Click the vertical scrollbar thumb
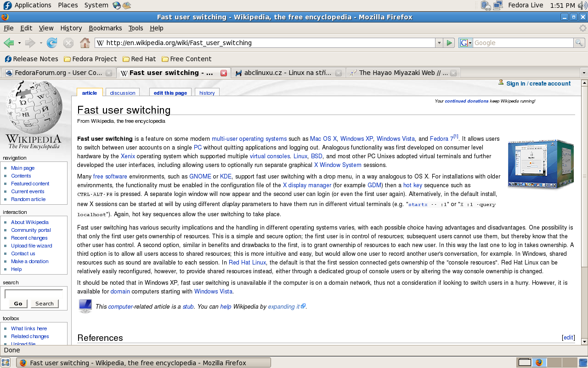588x368 pixels. (584, 176)
